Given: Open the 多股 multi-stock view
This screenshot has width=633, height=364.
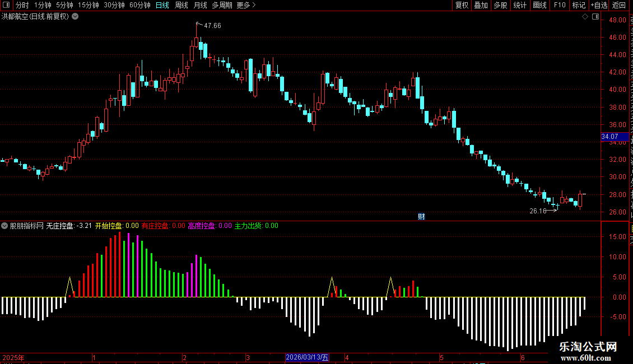Looking at the screenshot, I should (500, 5).
